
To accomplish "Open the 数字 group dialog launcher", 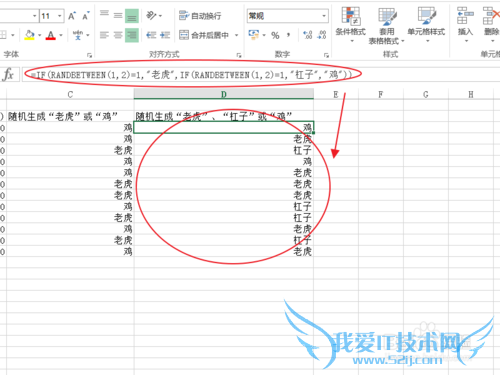I will (326, 55).
